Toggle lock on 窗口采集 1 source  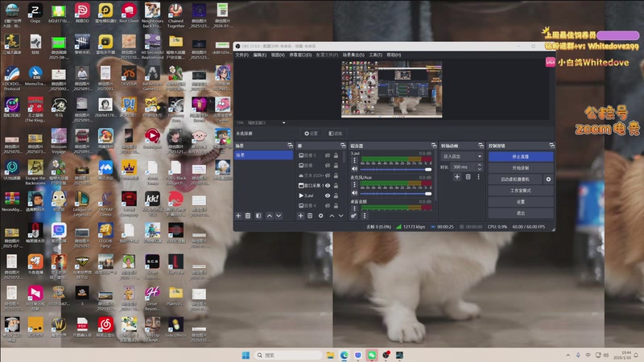336,186
